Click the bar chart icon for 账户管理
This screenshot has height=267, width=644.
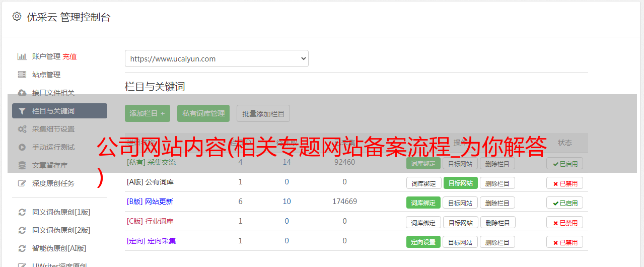coord(22,56)
